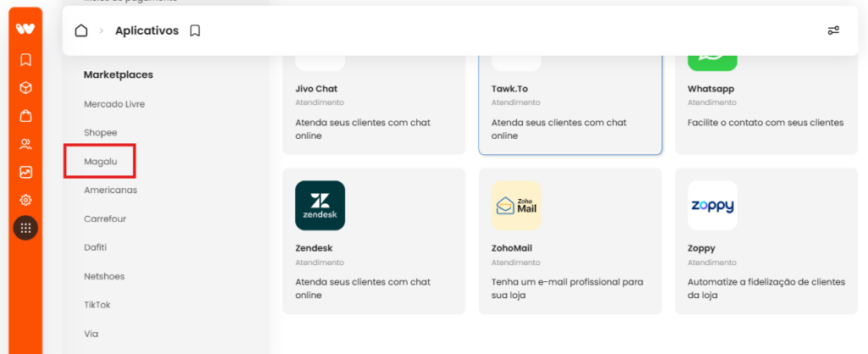Image resolution: width=868 pixels, height=354 pixels.
Task: Select Magalu in the Marketplaces list
Action: tap(101, 161)
